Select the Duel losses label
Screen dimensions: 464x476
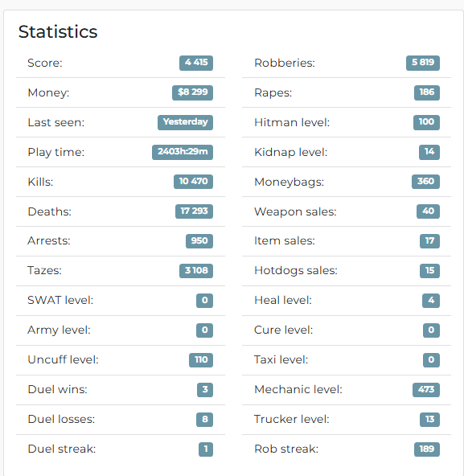[61, 419]
